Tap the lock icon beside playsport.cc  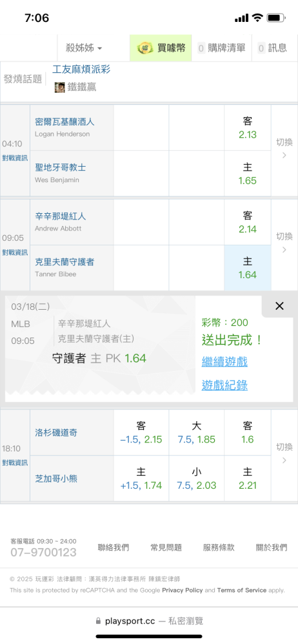[98, 621]
